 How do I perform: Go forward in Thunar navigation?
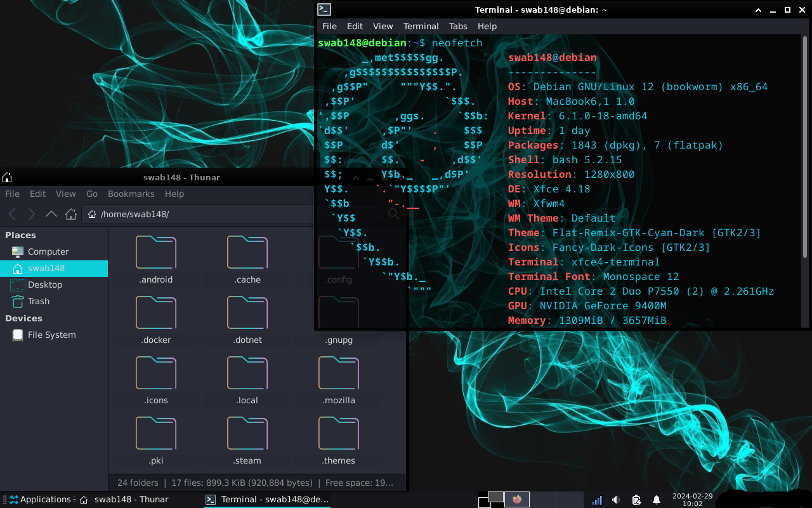[32, 214]
